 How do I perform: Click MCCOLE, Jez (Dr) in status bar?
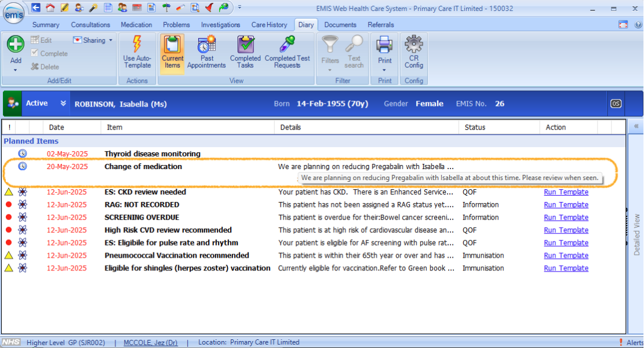click(151, 342)
